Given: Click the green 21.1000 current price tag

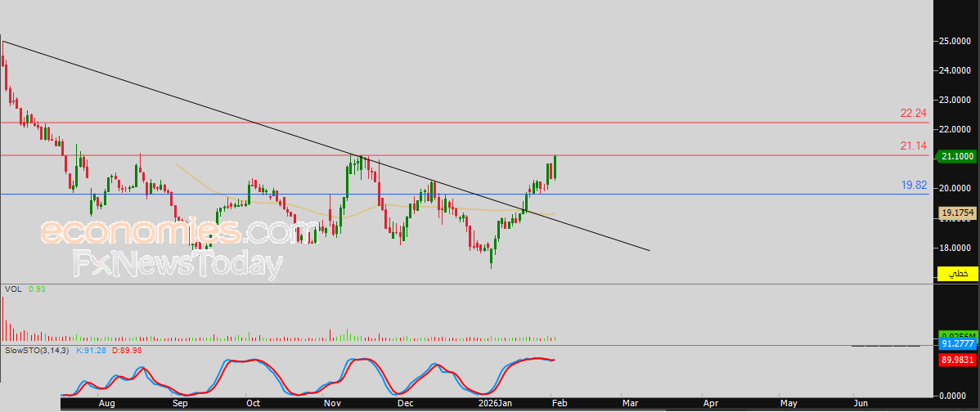Looking at the screenshot, I should [x=956, y=156].
